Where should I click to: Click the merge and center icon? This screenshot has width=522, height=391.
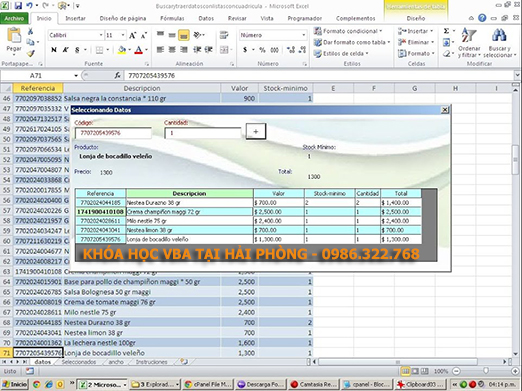click(224, 50)
